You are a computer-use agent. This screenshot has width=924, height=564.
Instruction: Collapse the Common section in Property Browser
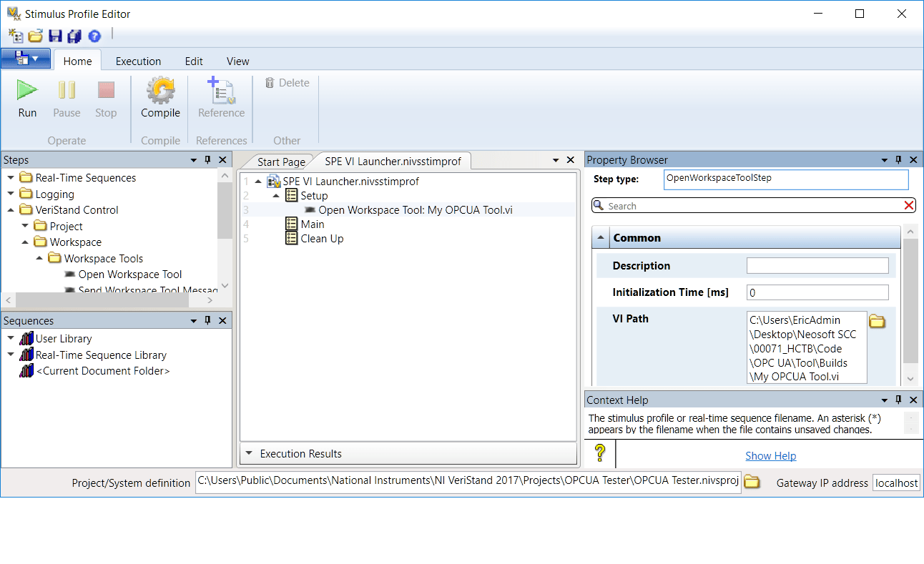(601, 237)
